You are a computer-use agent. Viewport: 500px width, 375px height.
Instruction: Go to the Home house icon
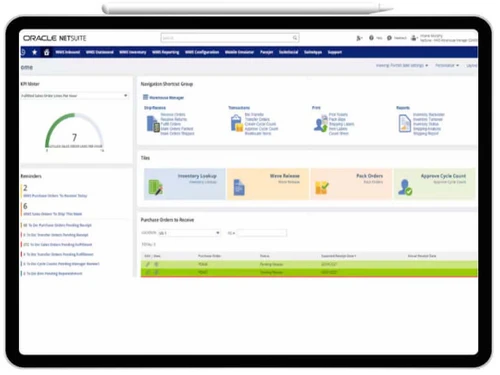[47, 52]
